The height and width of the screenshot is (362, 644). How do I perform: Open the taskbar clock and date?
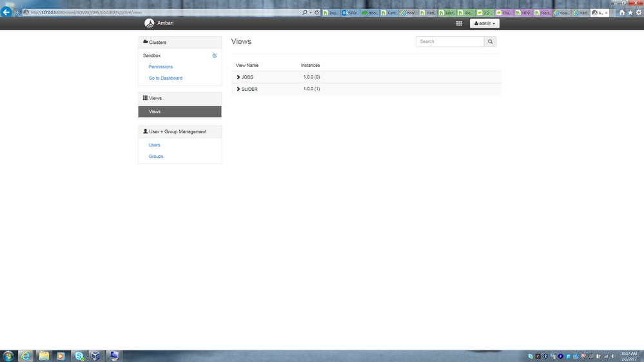(x=629, y=356)
